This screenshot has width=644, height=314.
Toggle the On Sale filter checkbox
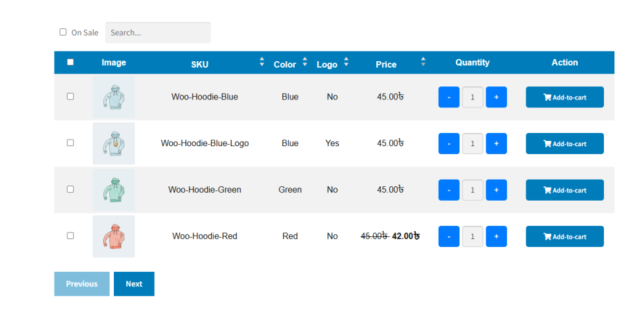pyautogui.click(x=63, y=32)
